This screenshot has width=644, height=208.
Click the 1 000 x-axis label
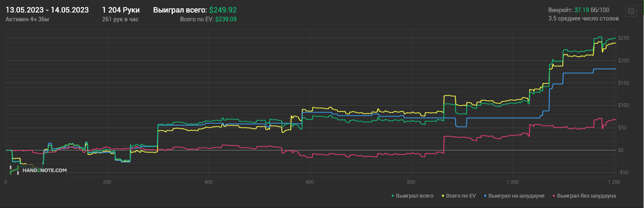[x=512, y=182]
